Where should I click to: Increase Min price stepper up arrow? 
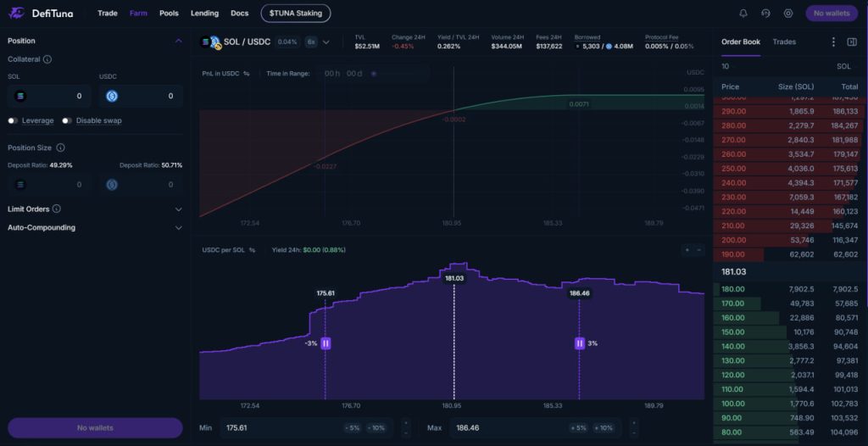tap(406, 423)
